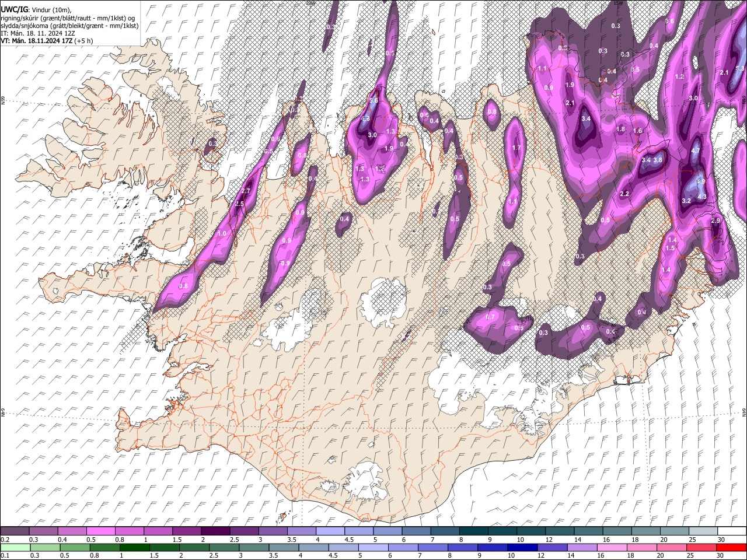Click the '2.7' value in the western snow streak
Image resolution: width=747 pixels, height=560 pixels.
tap(246, 191)
